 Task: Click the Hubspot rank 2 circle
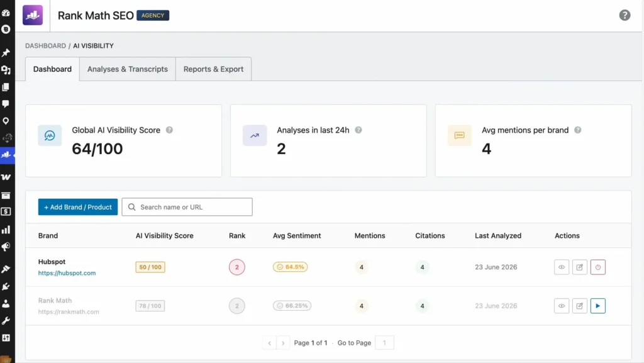[x=237, y=267]
